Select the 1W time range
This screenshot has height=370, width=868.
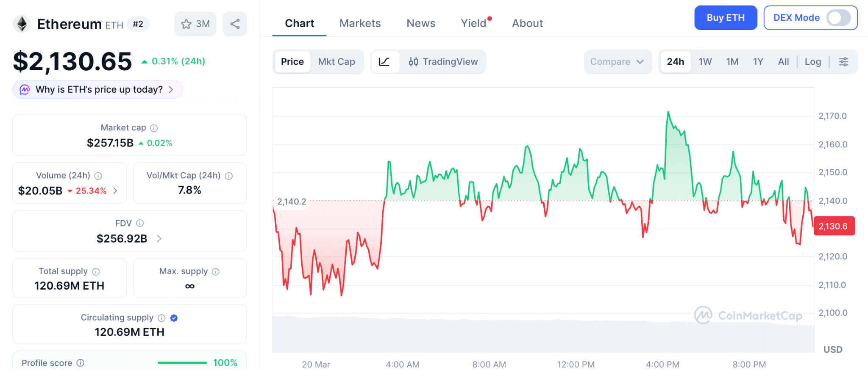[705, 62]
